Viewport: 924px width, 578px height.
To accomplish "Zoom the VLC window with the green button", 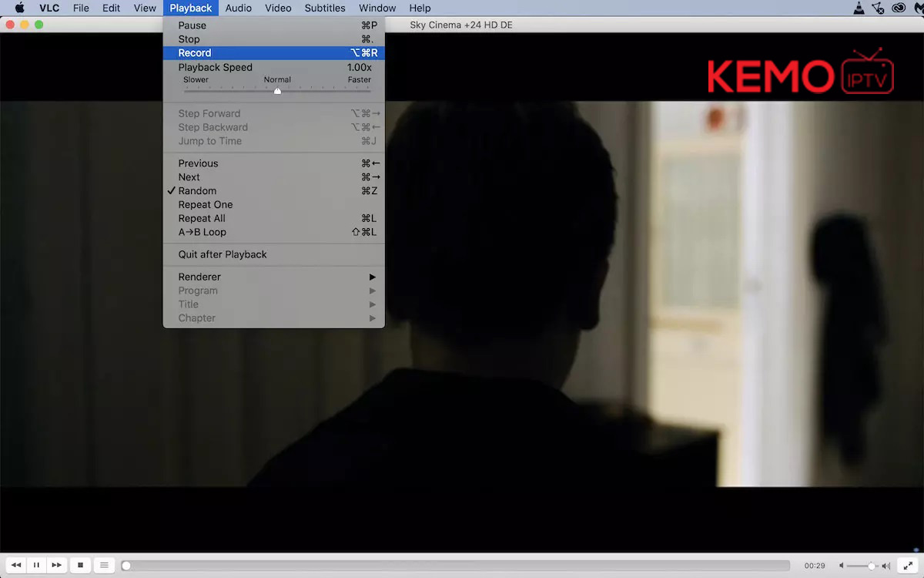I will point(39,25).
